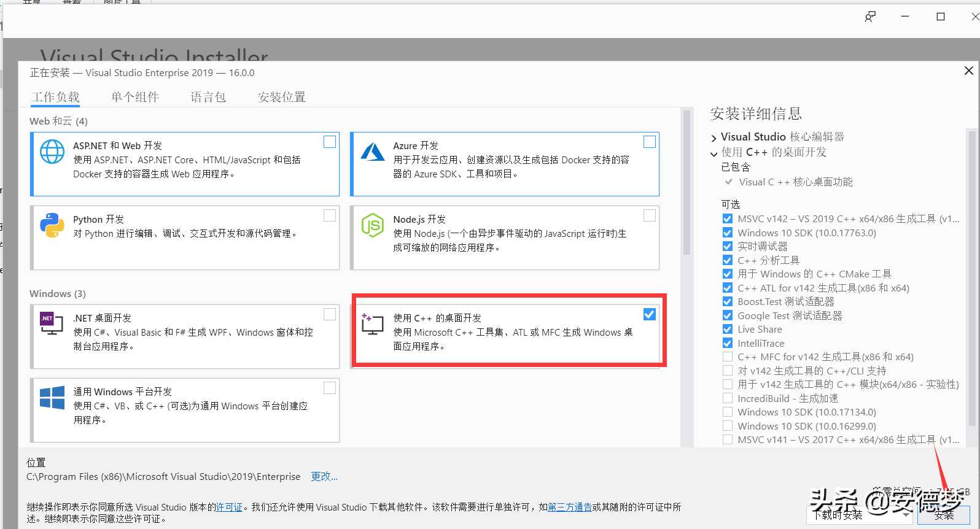Uncheck Boost.Test 测试适配器

click(728, 301)
